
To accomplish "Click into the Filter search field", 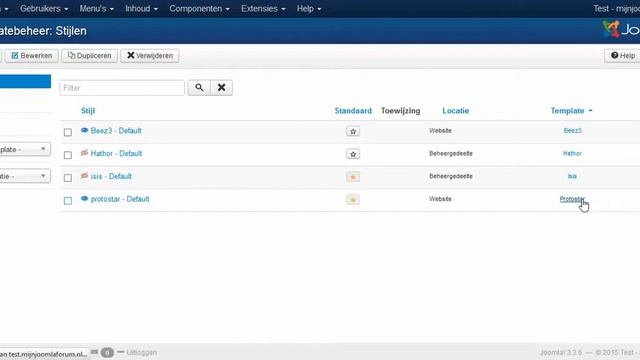I will tap(122, 88).
